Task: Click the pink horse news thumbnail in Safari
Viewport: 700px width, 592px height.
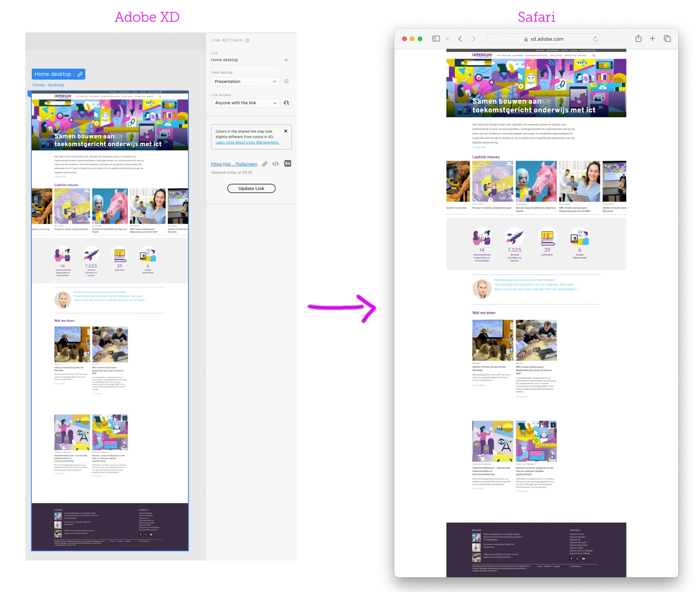Action: [x=536, y=181]
